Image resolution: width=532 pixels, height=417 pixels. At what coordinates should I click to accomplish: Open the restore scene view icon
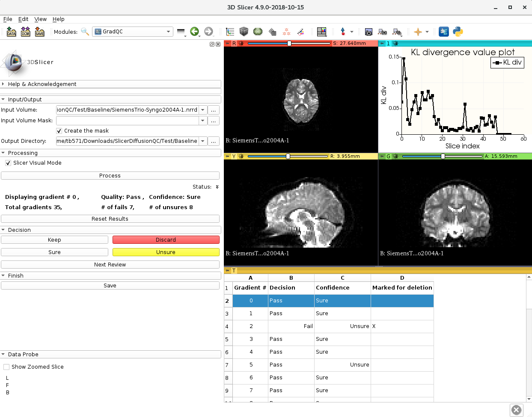397,32
